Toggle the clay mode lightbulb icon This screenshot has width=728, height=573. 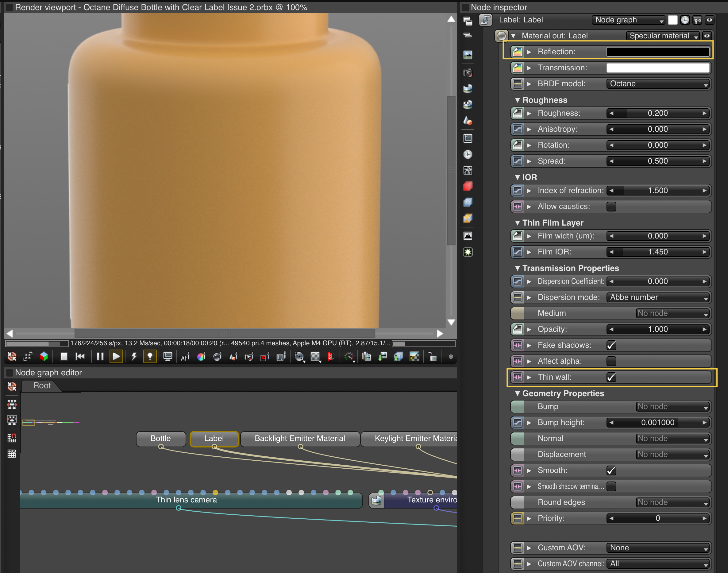[150, 356]
